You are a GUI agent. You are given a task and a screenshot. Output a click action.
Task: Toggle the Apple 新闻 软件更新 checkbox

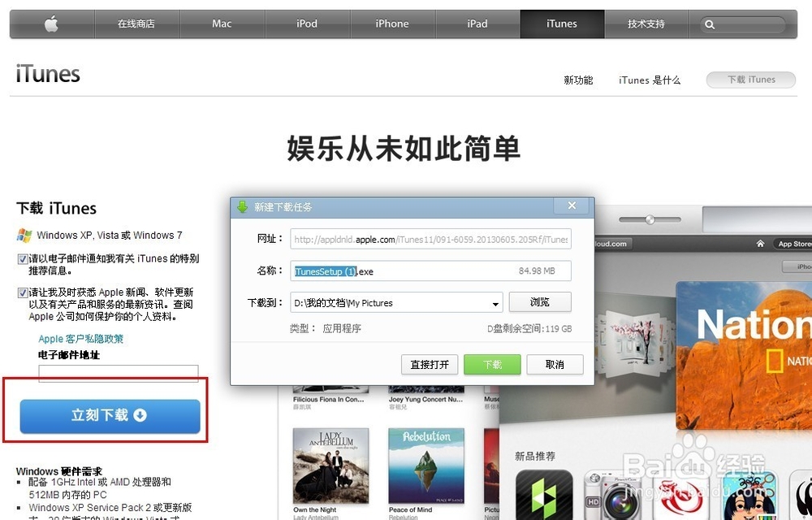tap(23, 292)
